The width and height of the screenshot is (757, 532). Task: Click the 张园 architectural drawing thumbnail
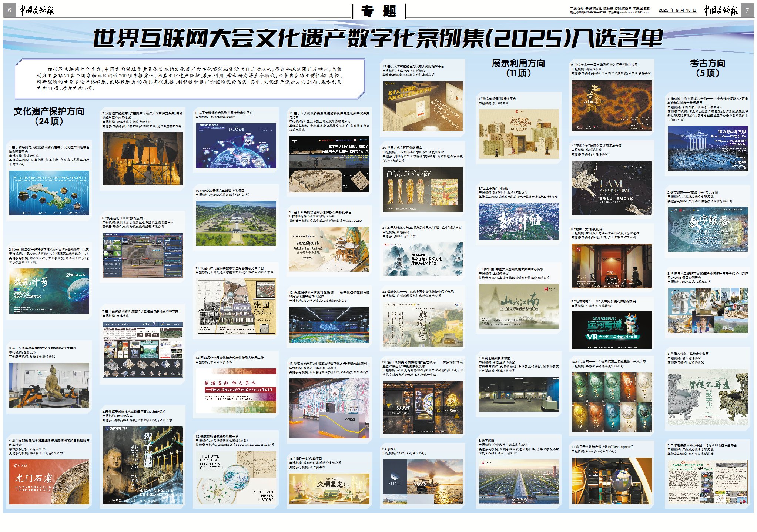point(236,307)
